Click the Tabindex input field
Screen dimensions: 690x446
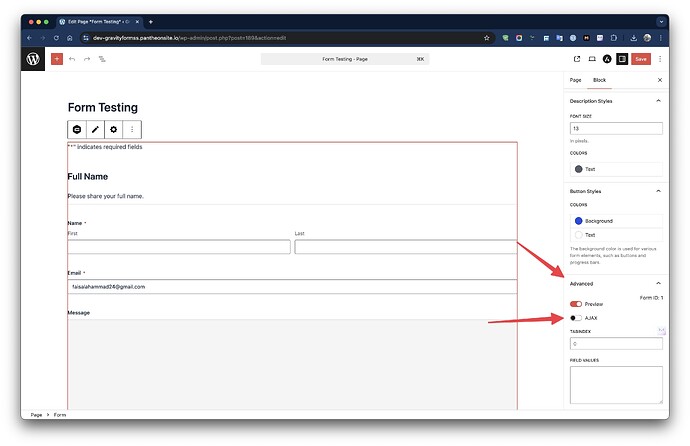(x=616, y=344)
